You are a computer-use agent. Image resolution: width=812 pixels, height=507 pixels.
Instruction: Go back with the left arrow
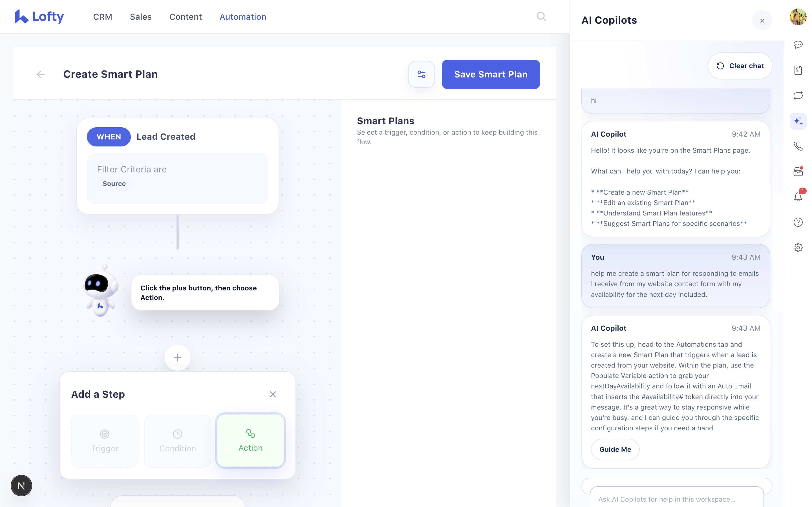tap(41, 74)
